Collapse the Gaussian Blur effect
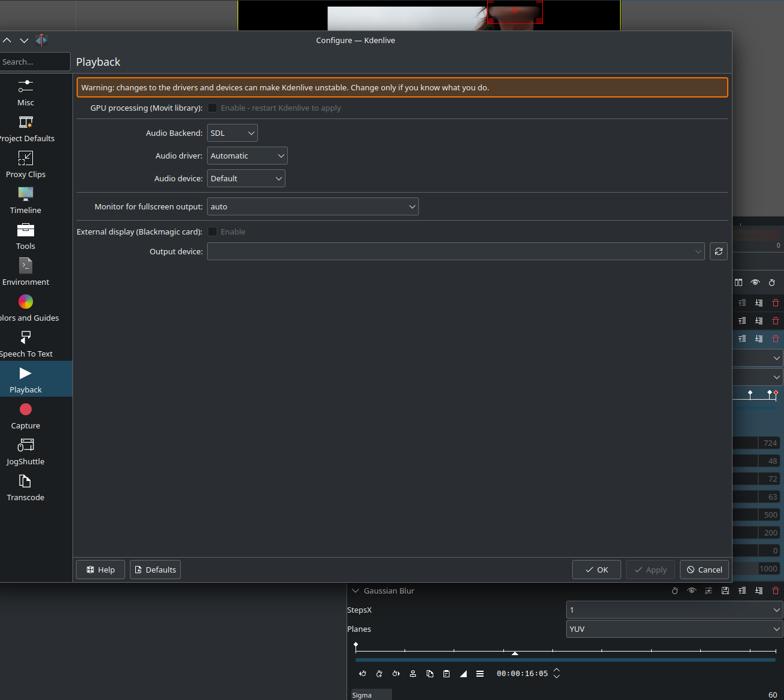 (x=355, y=591)
